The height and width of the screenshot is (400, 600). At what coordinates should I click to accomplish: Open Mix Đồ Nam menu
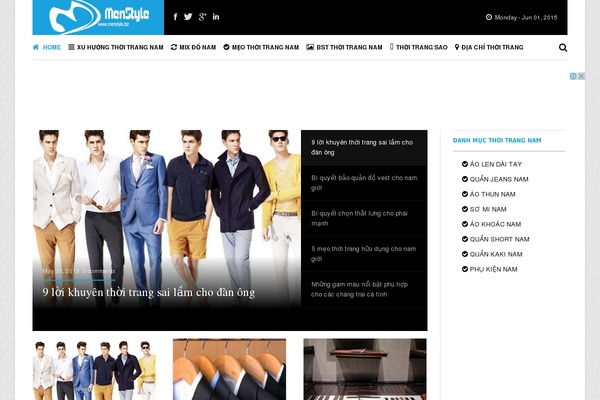[x=193, y=47]
